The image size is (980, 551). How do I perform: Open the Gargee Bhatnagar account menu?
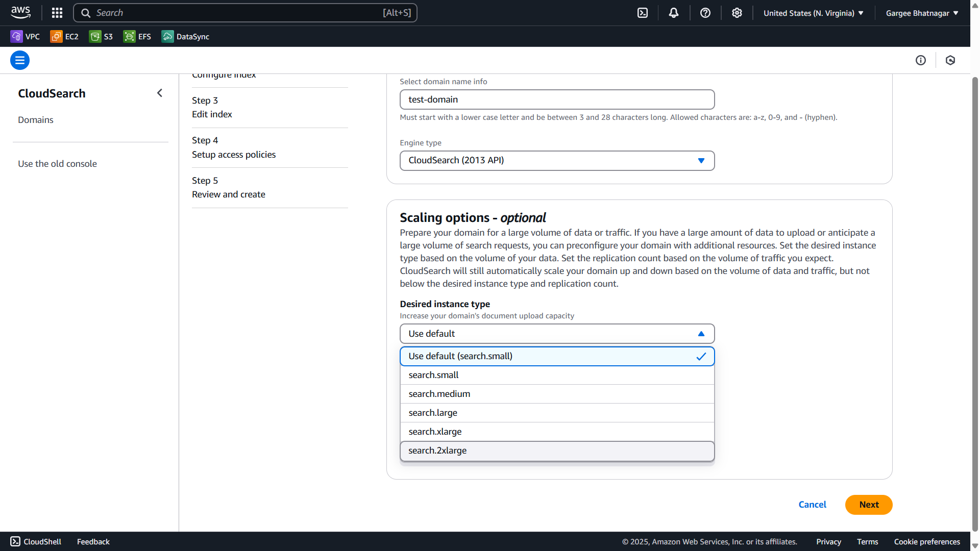pos(922,13)
